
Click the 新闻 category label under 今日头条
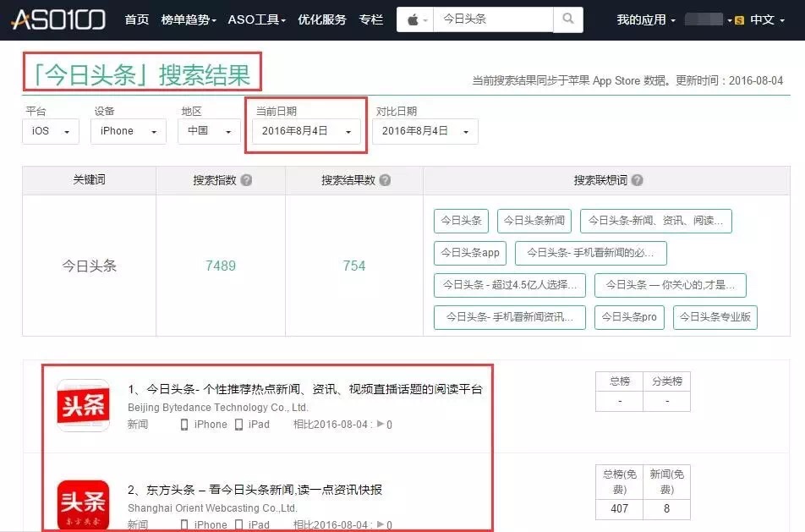(x=138, y=425)
